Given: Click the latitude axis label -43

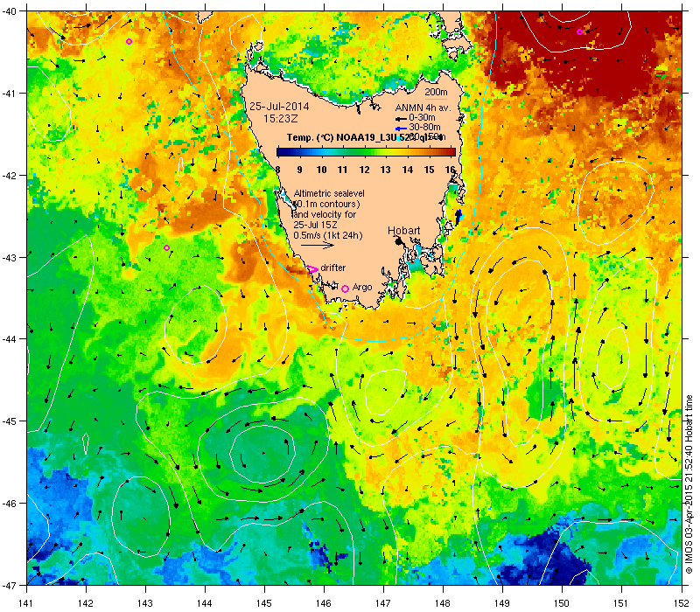Looking at the screenshot, I should (9, 257).
